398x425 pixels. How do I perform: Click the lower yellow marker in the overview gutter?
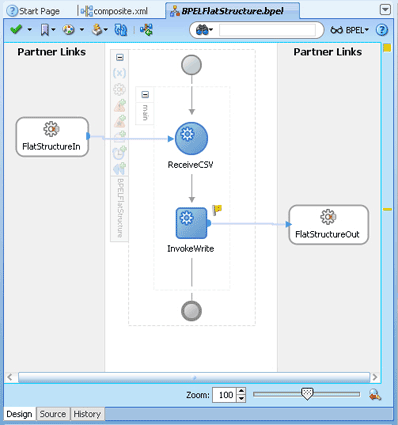pyautogui.click(x=387, y=209)
